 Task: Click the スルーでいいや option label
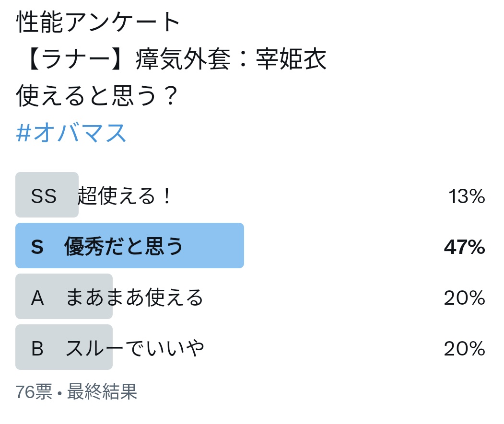point(135,348)
